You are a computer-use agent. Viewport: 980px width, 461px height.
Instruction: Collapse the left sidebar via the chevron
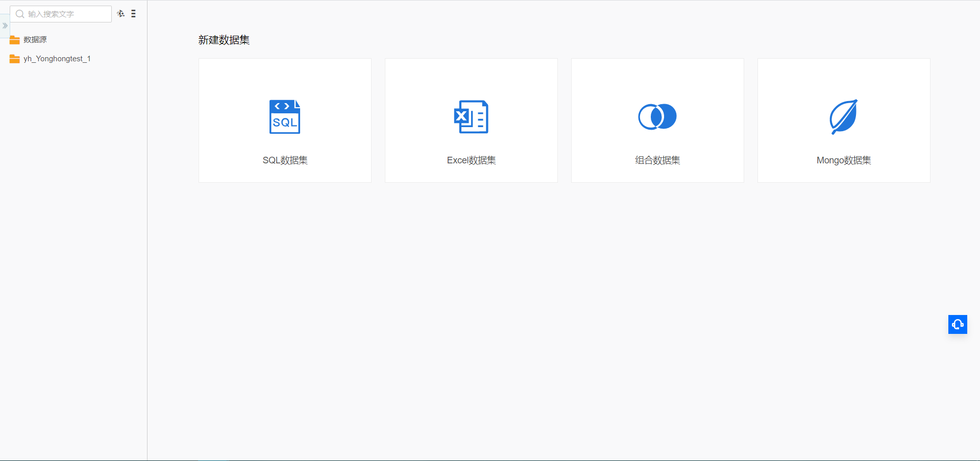(5, 26)
